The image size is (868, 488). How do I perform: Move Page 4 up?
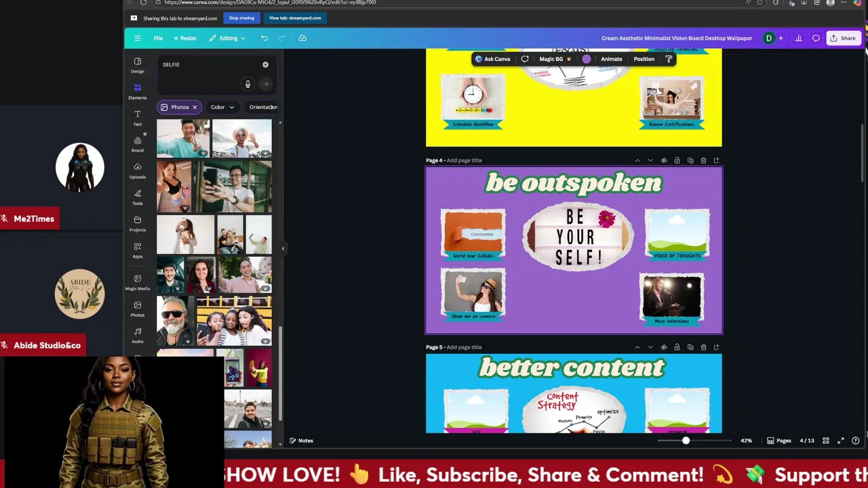pyautogui.click(x=637, y=161)
